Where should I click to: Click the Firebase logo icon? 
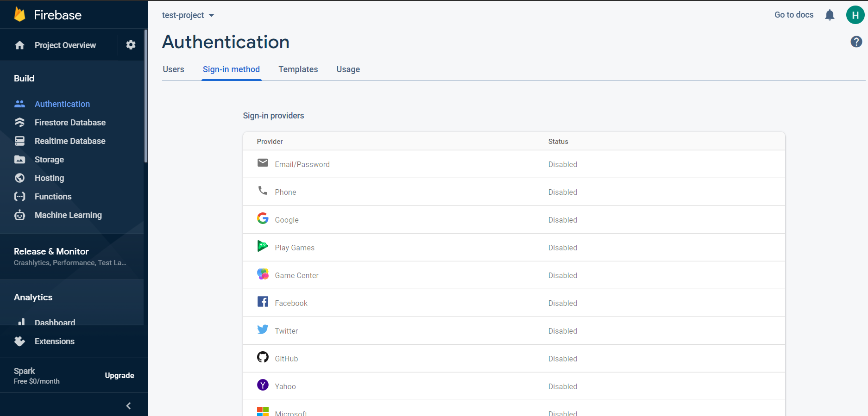coord(19,15)
